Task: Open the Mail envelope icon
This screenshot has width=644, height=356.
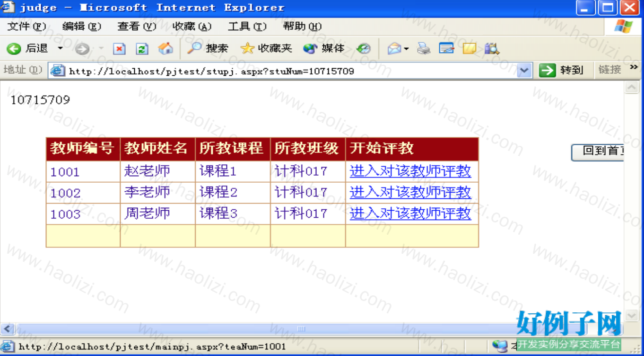Action: pyautogui.click(x=394, y=48)
